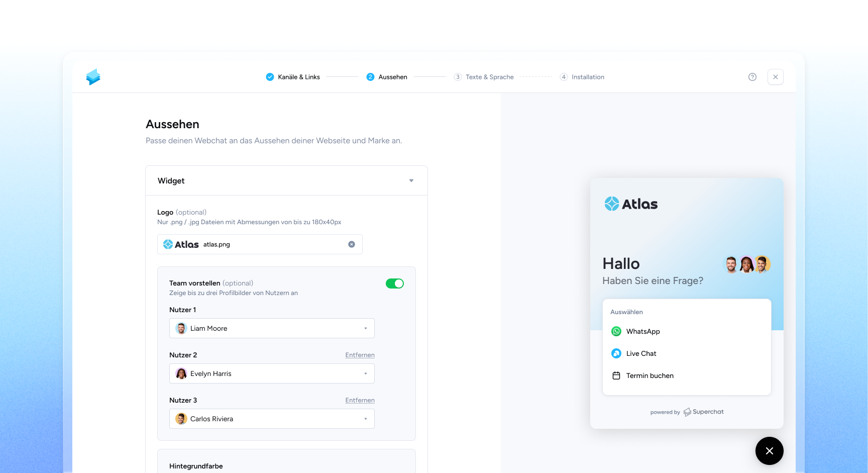The width and height of the screenshot is (868, 473).
Task: Open the Nutzer 2 dropdown with Evelyn Harris
Action: [x=272, y=373]
